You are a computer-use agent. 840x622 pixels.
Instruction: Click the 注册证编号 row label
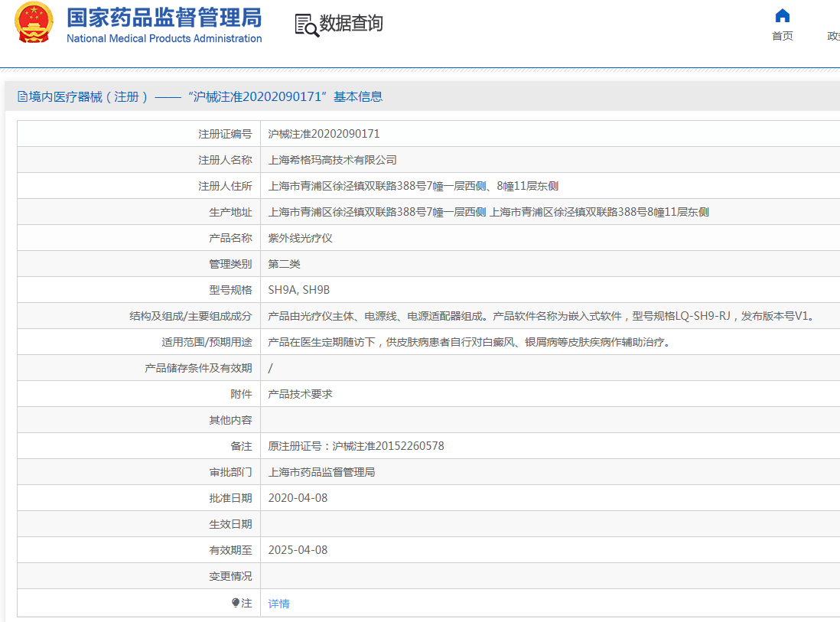(x=225, y=134)
